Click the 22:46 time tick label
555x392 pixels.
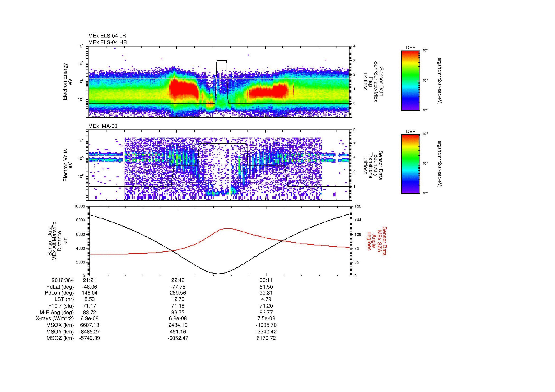tap(178, 280)
